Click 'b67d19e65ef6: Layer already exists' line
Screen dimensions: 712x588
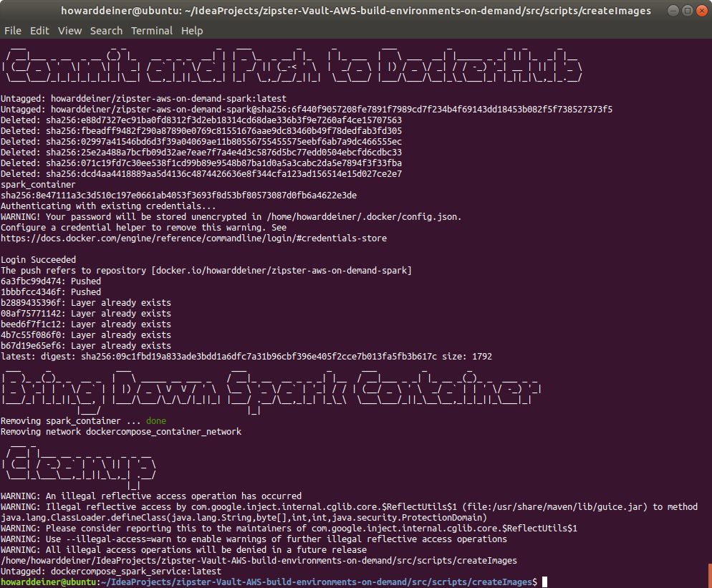(86, 345)
